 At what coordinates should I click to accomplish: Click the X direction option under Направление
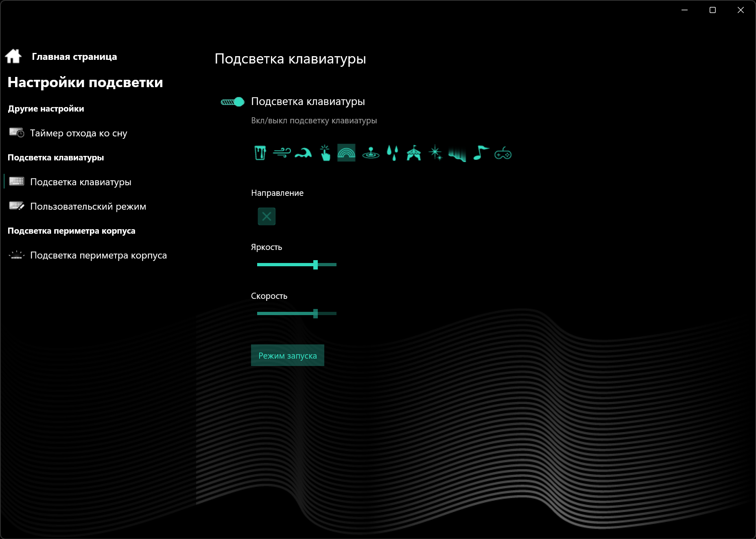[x=267, y=216]
